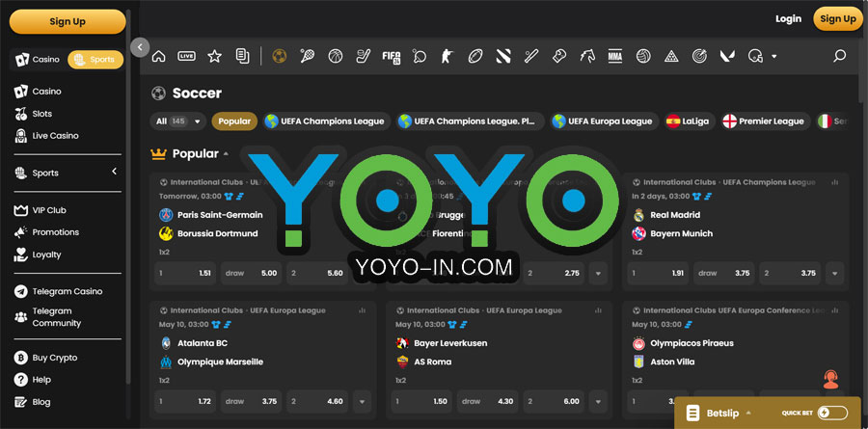
Task: Select the Horse Racing icon
Action: pyautogui.click(x=587, y=56)
